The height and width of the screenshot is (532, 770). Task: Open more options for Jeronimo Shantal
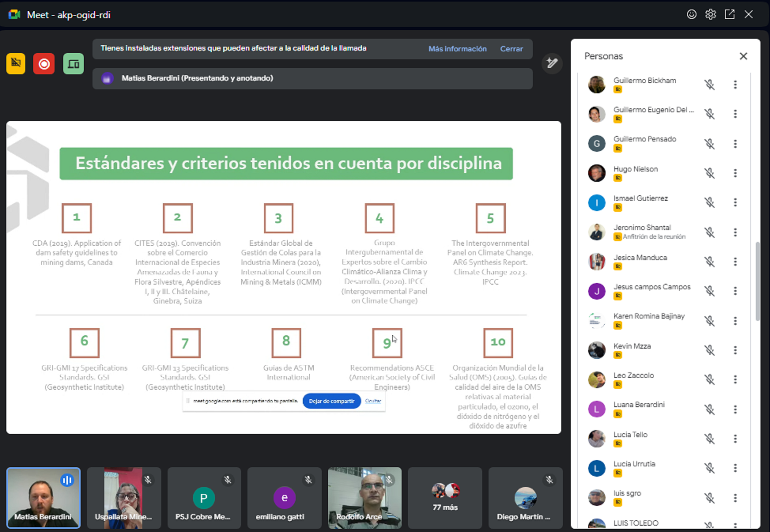(x=735, y=232)
